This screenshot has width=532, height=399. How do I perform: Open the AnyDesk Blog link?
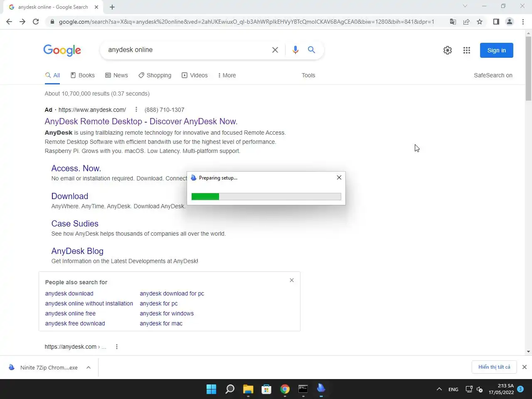[77, 251]
